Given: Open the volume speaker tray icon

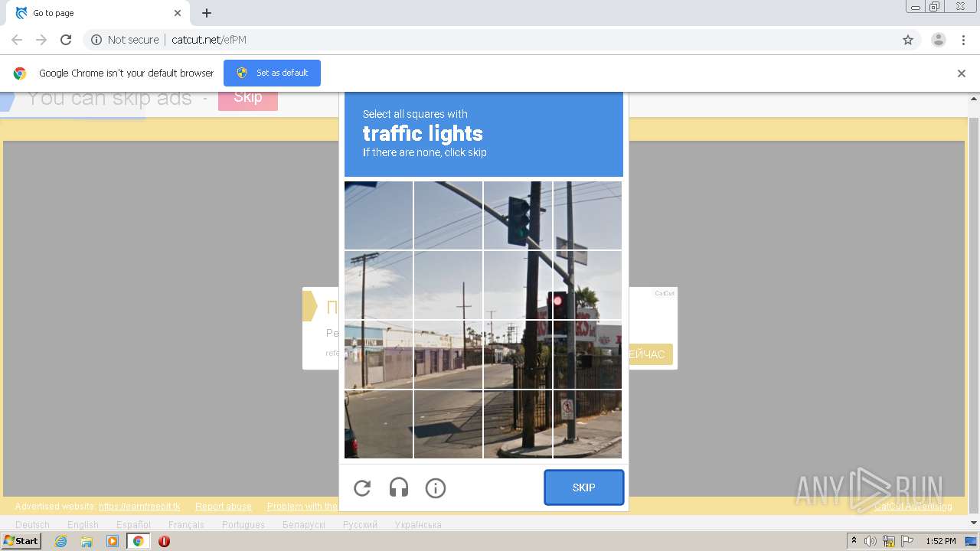Looking at the screenshot, I should (871, 541).
